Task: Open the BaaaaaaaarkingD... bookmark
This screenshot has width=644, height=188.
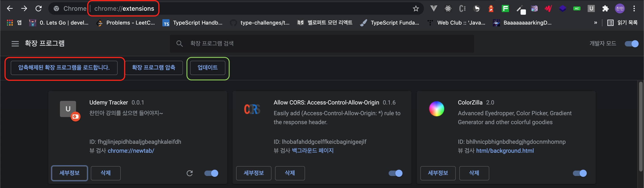Action: coord(522,23)
